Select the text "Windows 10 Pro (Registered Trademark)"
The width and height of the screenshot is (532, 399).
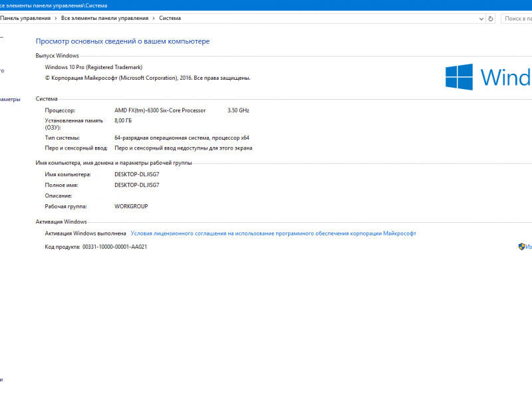[x=94, y=67]
